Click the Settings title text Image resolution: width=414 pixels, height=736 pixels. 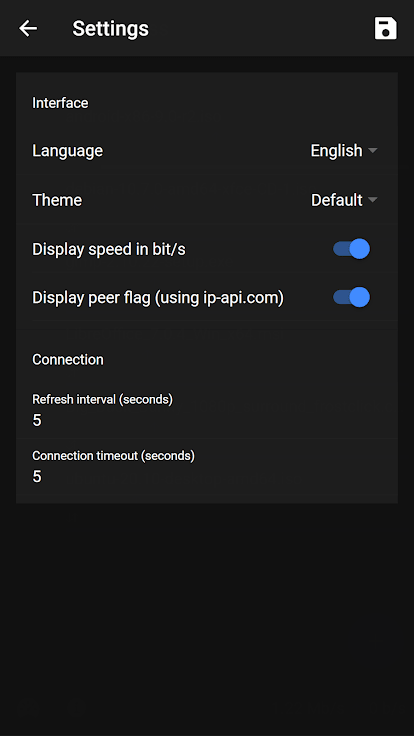pos(110,29)
